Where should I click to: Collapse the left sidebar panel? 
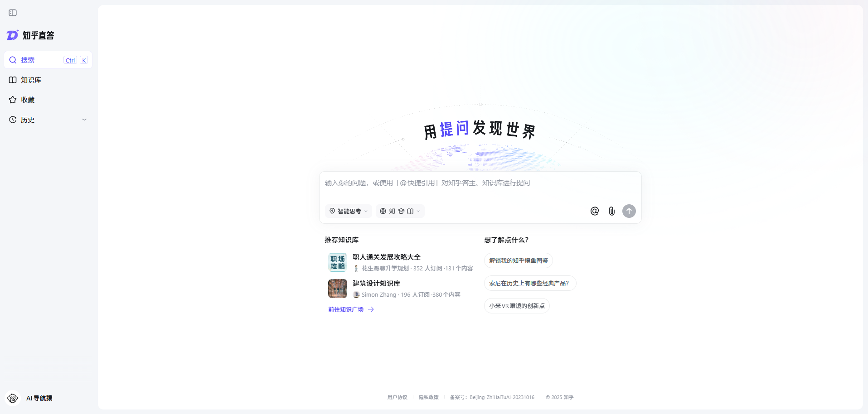click(x=12, y=13)
